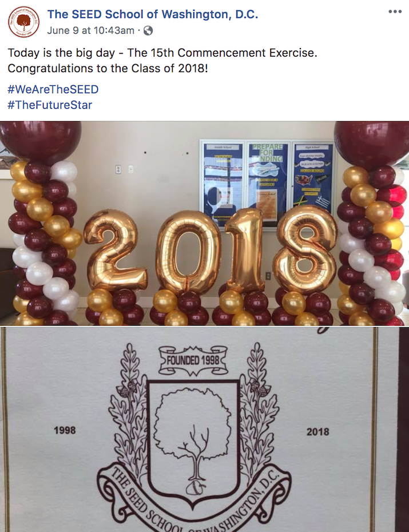Click the globe public privacy icon
409x532 pixels.
[148, 31]
